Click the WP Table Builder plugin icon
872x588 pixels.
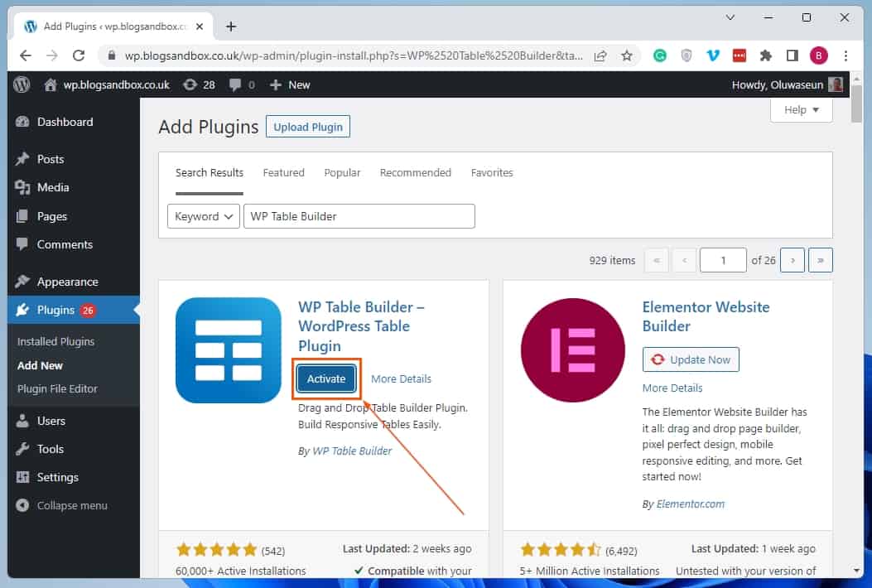pyautogui.click(x=228, y=350)
